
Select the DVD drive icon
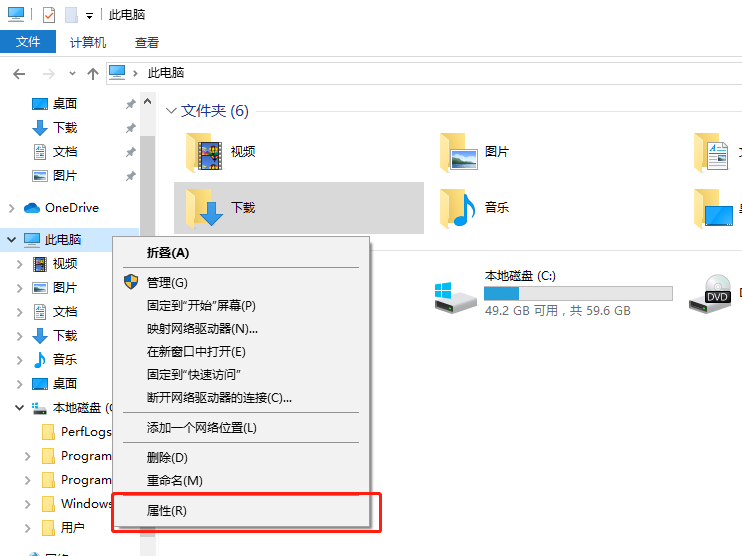[716, 292]
